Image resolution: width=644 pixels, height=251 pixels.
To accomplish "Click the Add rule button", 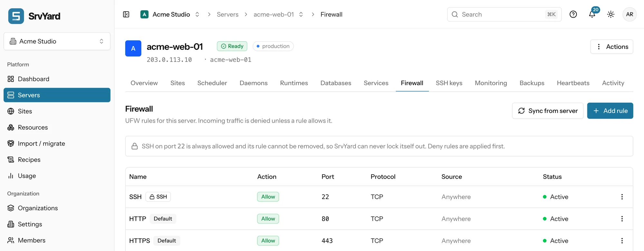I will point(610,111).
